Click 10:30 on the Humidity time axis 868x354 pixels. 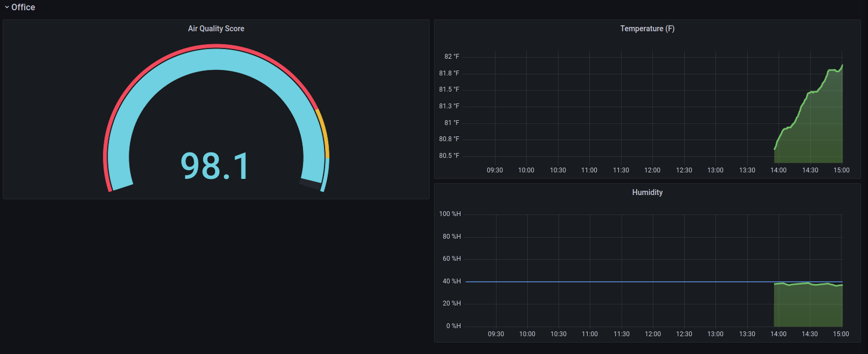click(559, 334)
